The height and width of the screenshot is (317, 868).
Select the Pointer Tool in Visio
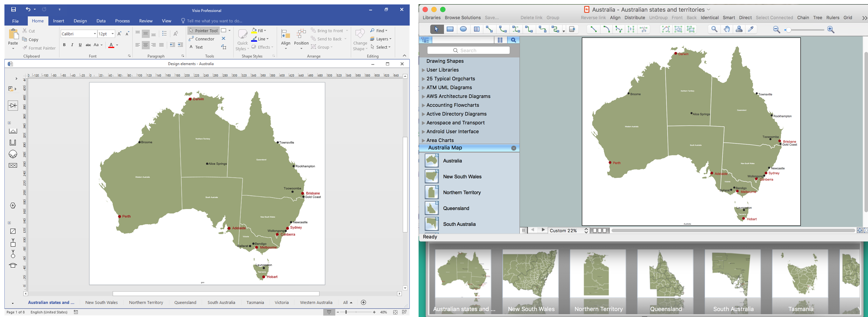(x=203, y=31)
